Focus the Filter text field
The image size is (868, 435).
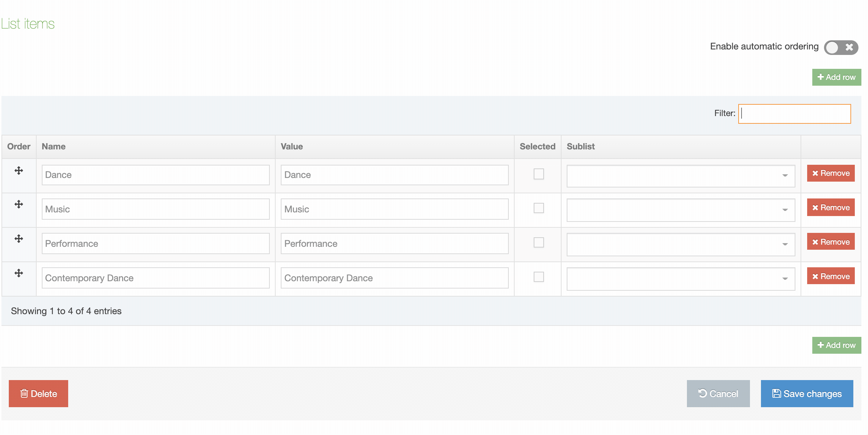point(794,114)
